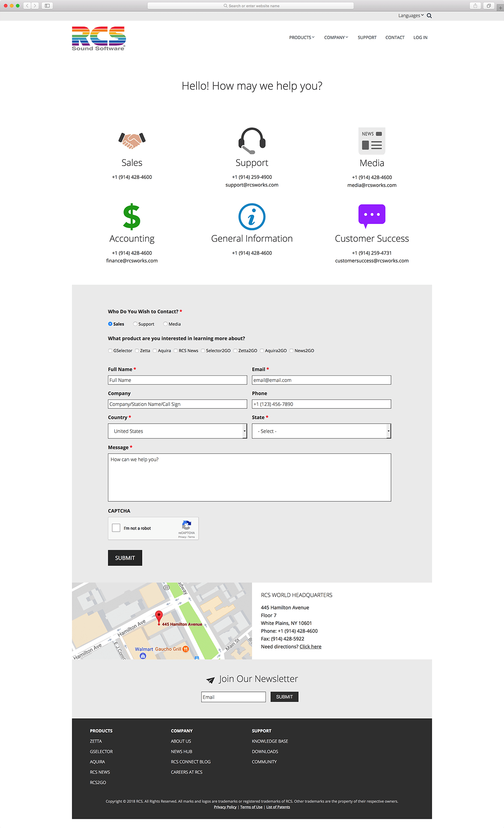504x828 pixels.
Task: Email support@rcsworks.com link
Action: point(252,185)
